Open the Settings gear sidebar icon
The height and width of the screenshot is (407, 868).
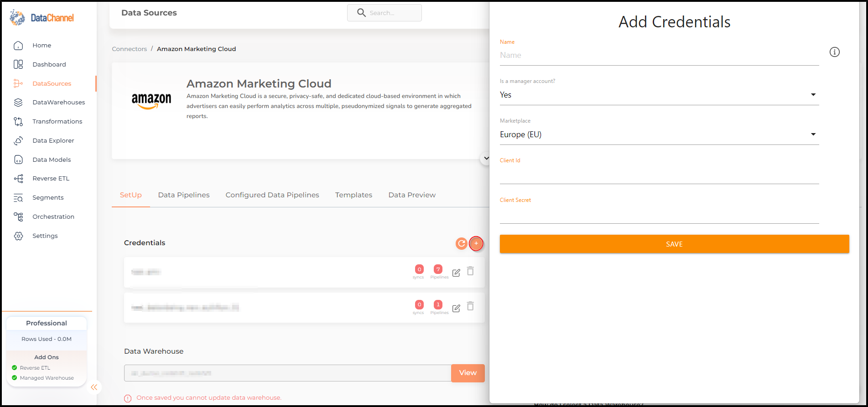click(x=18, y=236)
